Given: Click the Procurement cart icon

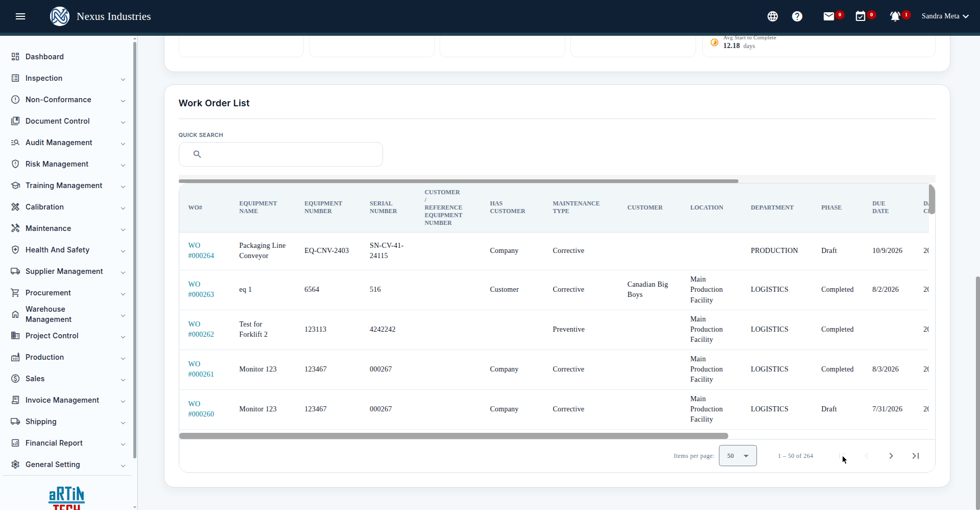Looking at the screenshot, I should tap(15, 293).
